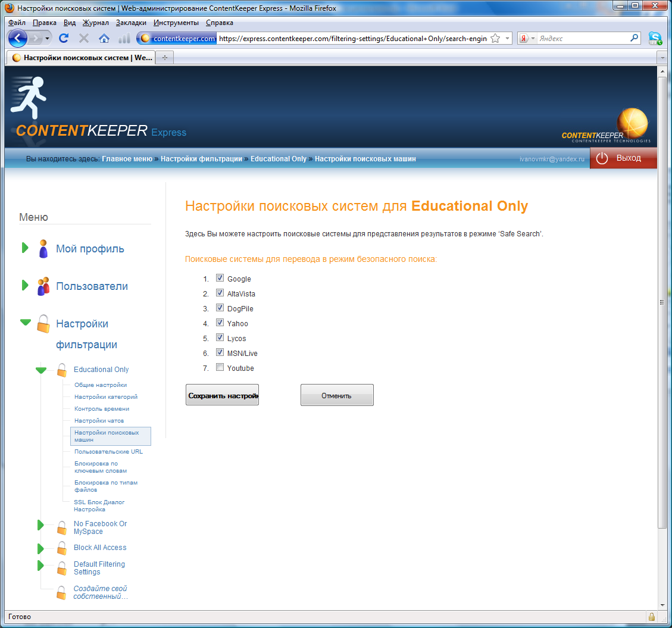Click the Мой профиль person icon
672x628 pixels.
43,249
